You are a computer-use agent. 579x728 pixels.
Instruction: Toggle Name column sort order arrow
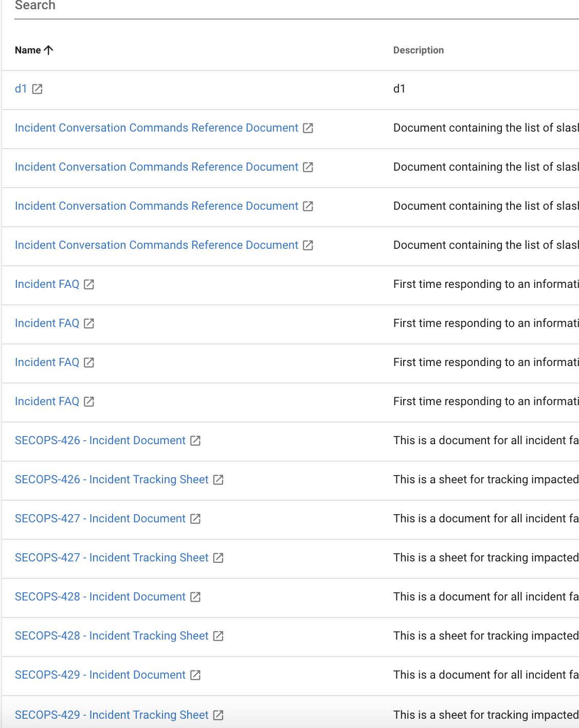(49, 50)
